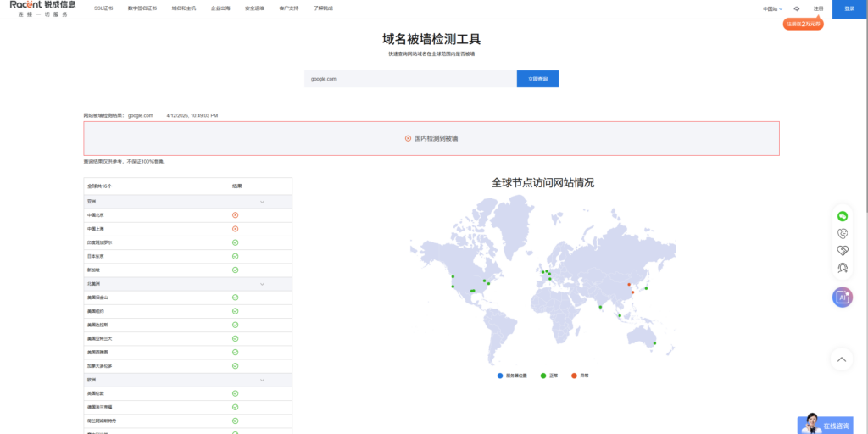Viewport: 868px width, 434px height.
Task: Open the AI assistant floating button
Action: point(842,297)
